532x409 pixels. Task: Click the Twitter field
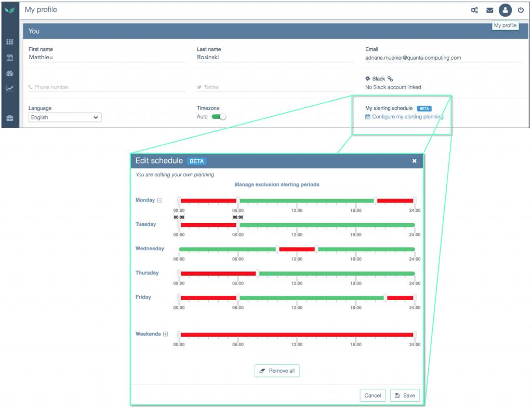tap(275, 87)
